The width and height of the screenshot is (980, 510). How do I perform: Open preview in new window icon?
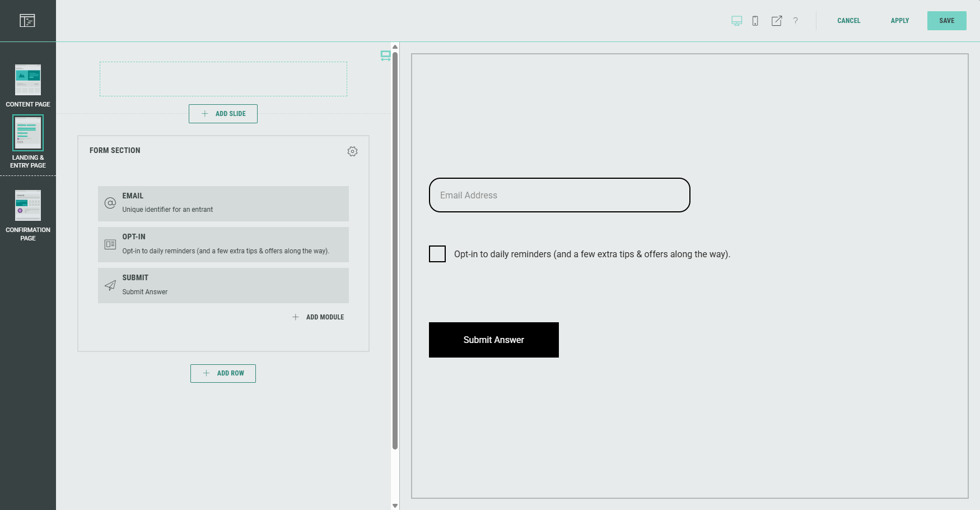776,21
